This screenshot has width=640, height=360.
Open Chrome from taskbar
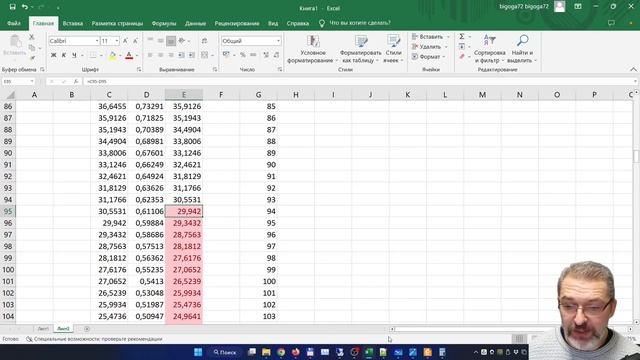pyautogui.click(x=281, y=352)
